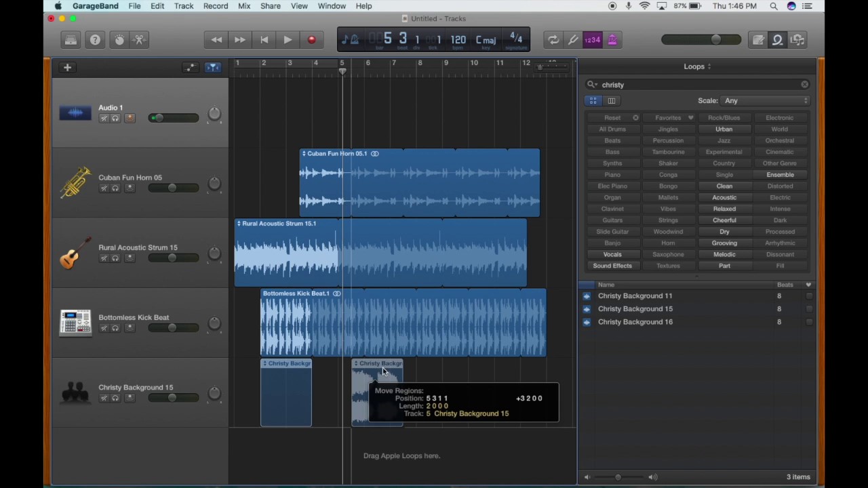
Task: Mute the Bottomless Kick Beat track
Action: point(104,328)
